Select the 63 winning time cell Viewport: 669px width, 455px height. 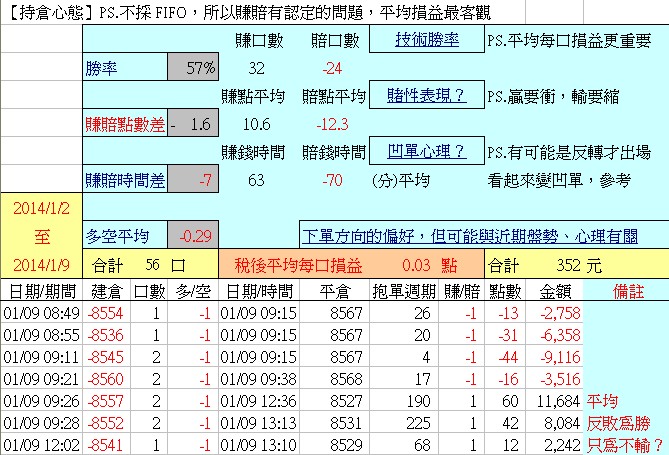[256, 180]
